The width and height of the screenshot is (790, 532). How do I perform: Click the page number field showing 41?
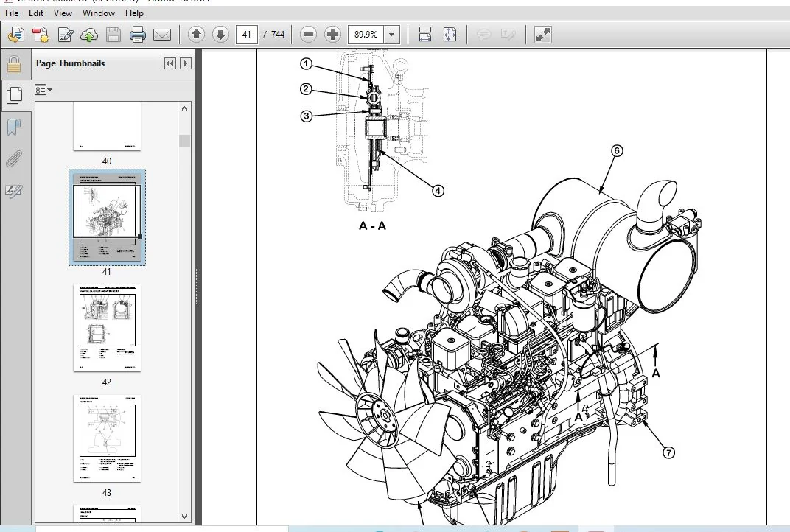click(x=246, y=34)
